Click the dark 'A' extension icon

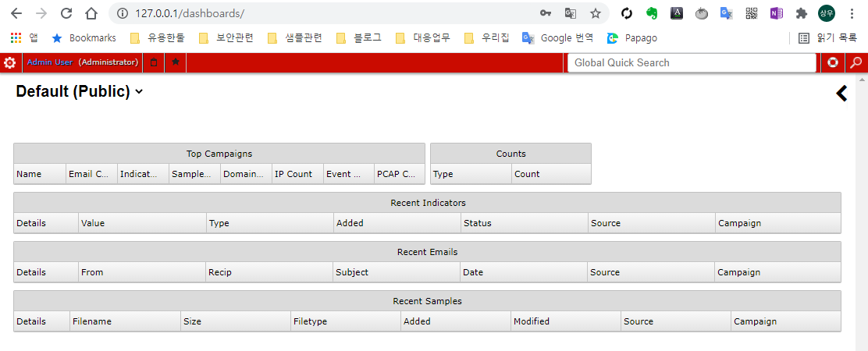[677, 13]
